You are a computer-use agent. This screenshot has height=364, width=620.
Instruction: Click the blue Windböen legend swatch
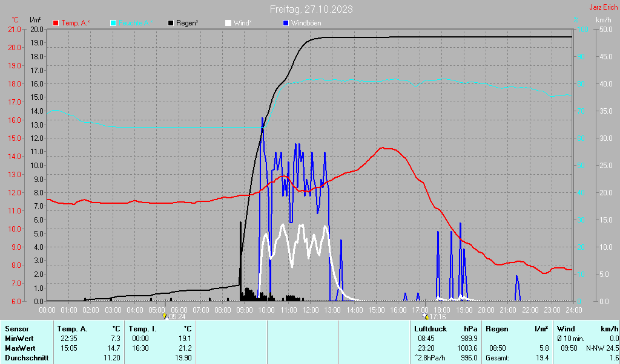[286, 24]
